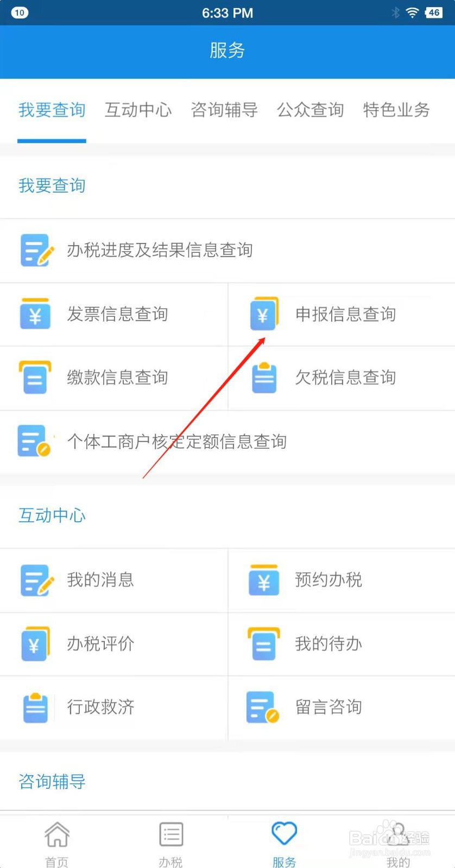
Task: Switch to the 咨询辅导 tab
Action: (224, 110)
